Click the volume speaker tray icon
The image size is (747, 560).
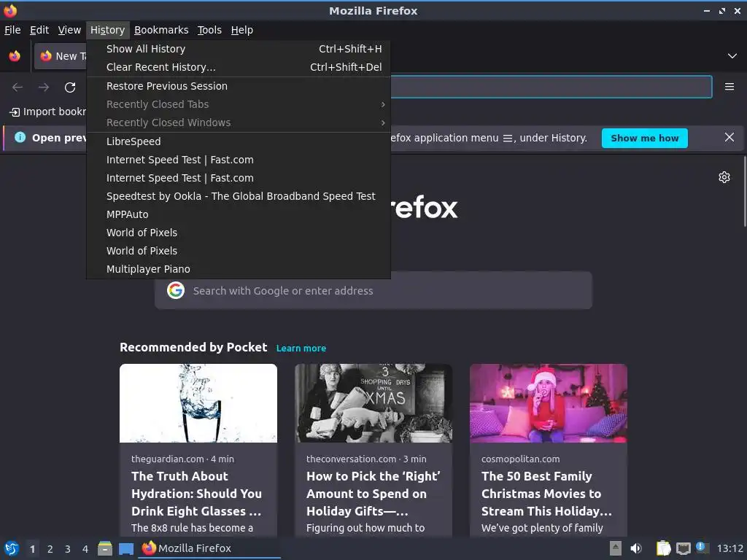click(x=636, y=548)
